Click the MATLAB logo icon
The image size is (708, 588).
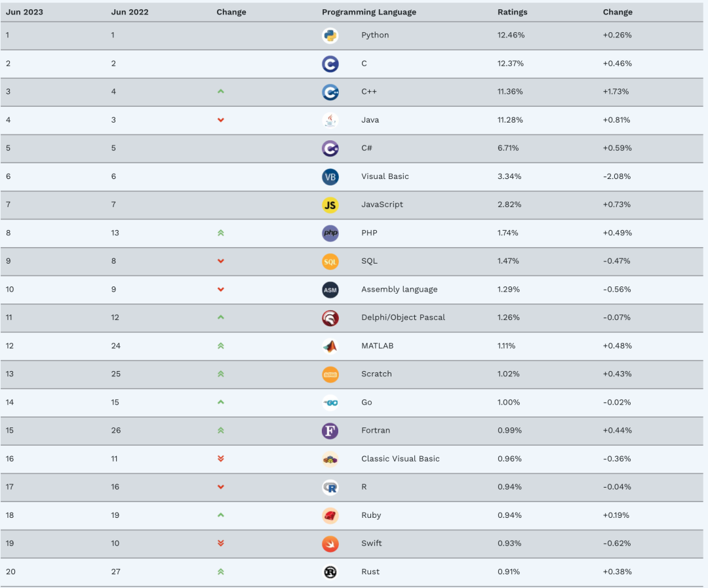coord(330,346)
